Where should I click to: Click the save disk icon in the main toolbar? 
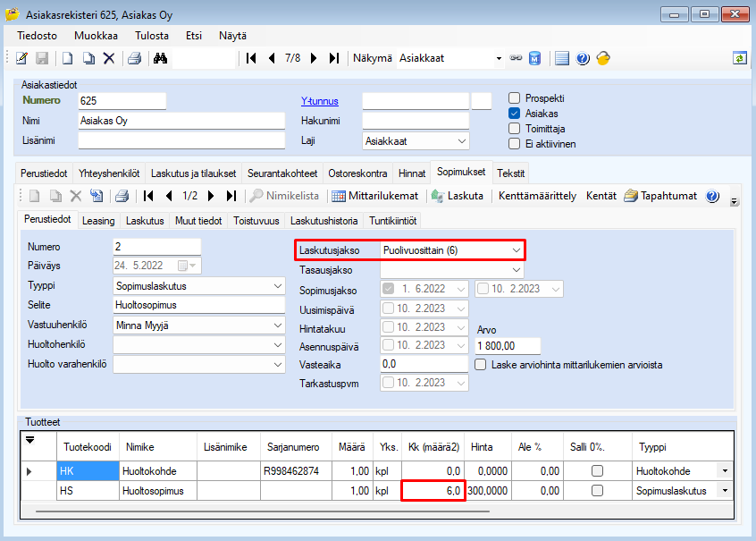point(42,58)
